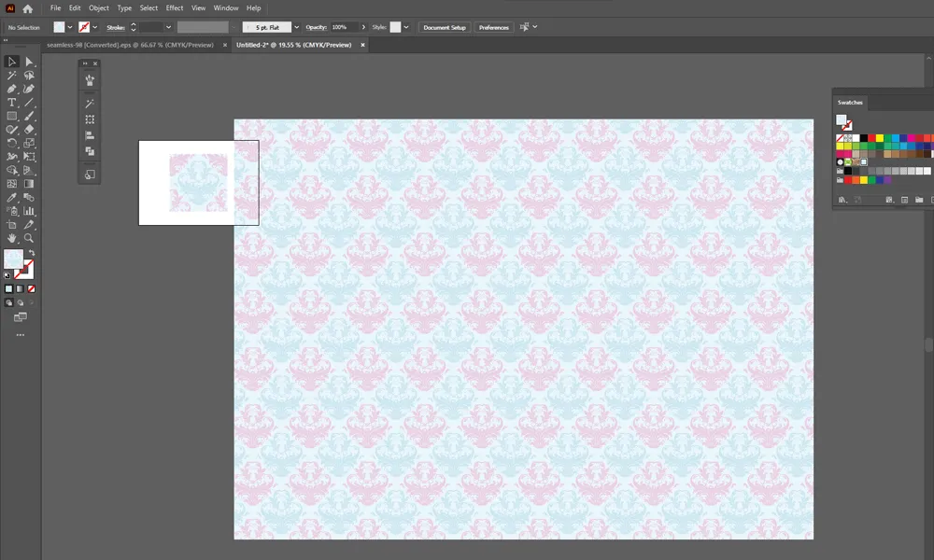This screenshot has height=560, width=934.
Task: Open Edit Toolbar three-dots button
Action: pyautogui.click(x=21, y=335)
